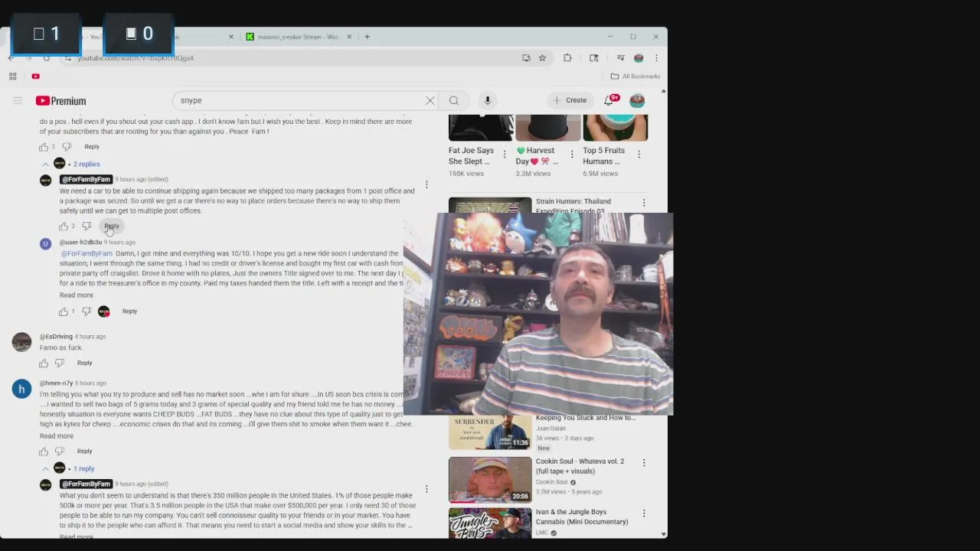Open the apps grid in bookmarks bar
The width and height of the screenshot is (980, 551).
[12, 76]
